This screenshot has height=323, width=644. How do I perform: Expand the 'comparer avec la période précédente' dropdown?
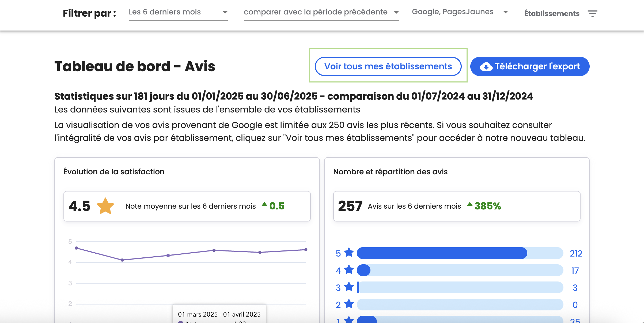pyautogui.click(x=321, y=12)
